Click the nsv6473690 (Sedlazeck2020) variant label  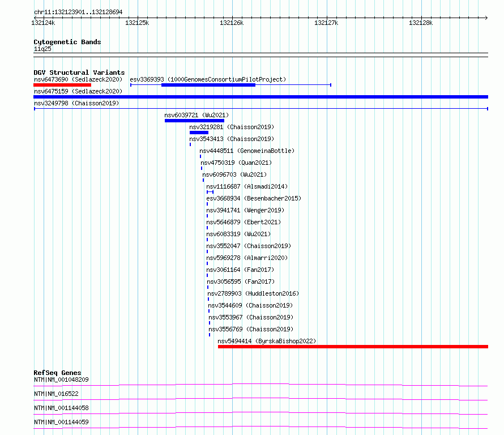coord(78,79)
